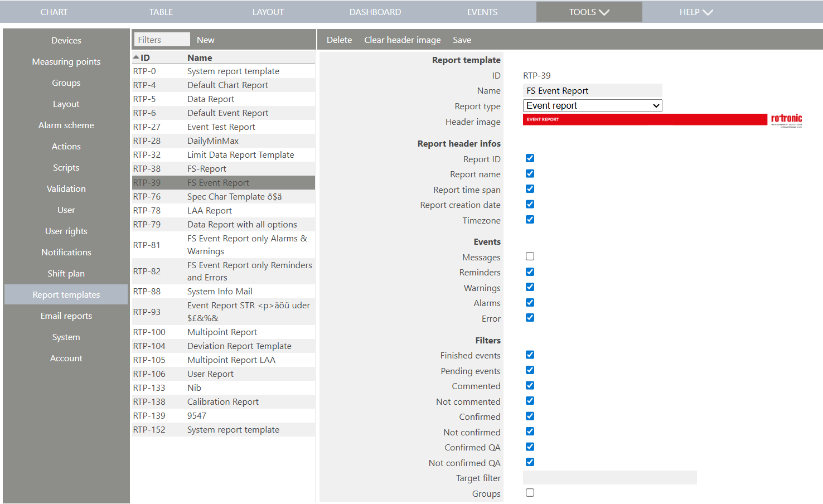Screen dimensions: 823x504
Task: Open Notifications in the sidebar
Action: coord(66,252)
